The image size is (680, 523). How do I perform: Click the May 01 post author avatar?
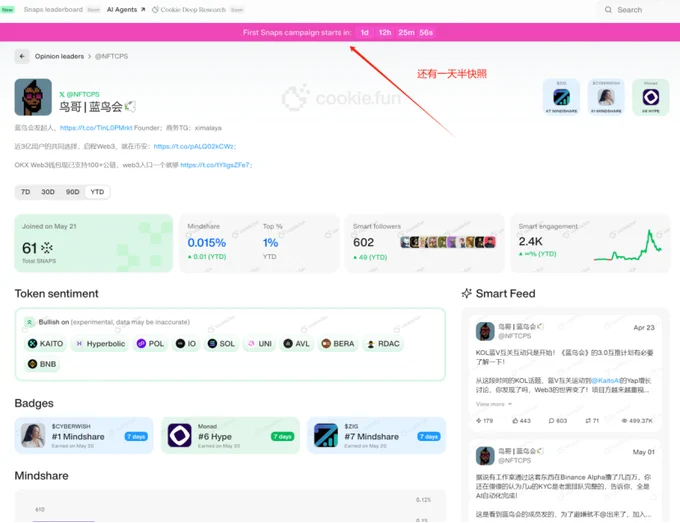(x=485, y=456)
